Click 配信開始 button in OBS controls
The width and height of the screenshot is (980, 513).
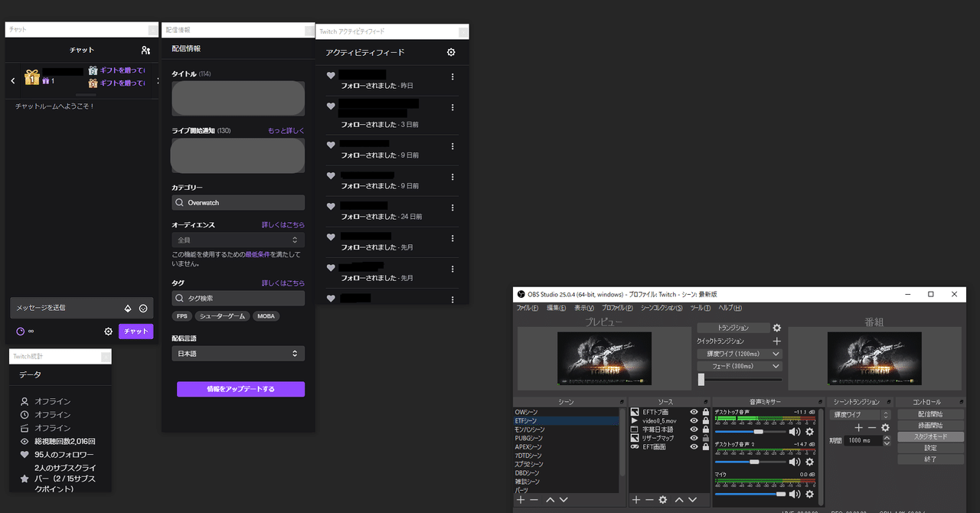(930, 414)
